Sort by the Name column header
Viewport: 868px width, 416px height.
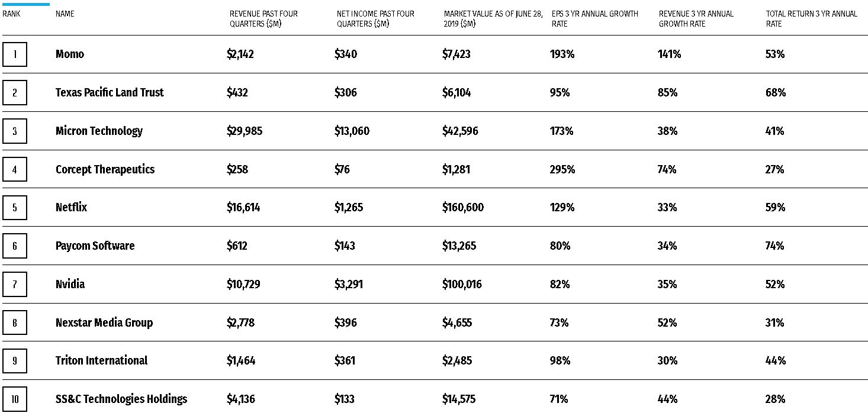point(65,14)
